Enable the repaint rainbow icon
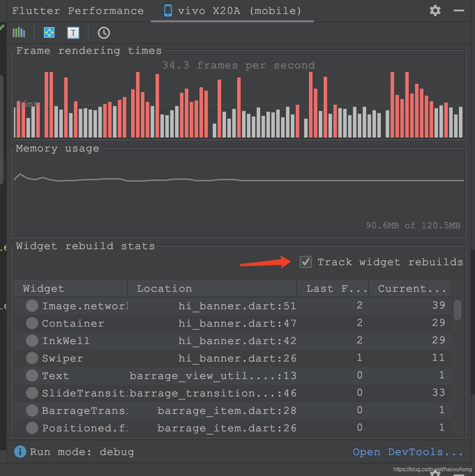The width and height of the screenshot is (475, 476). (49, 32)
